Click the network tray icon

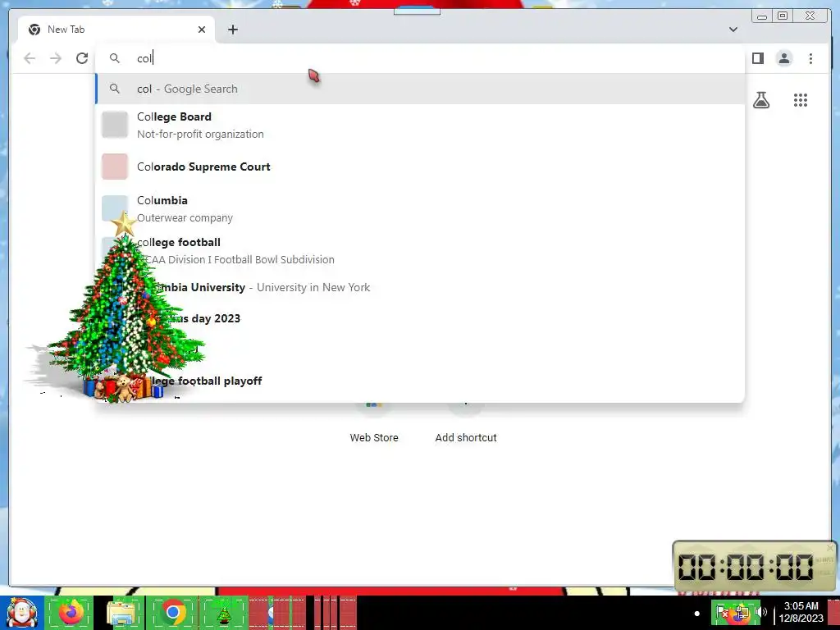pyautogui.click(x=742, y=612)
